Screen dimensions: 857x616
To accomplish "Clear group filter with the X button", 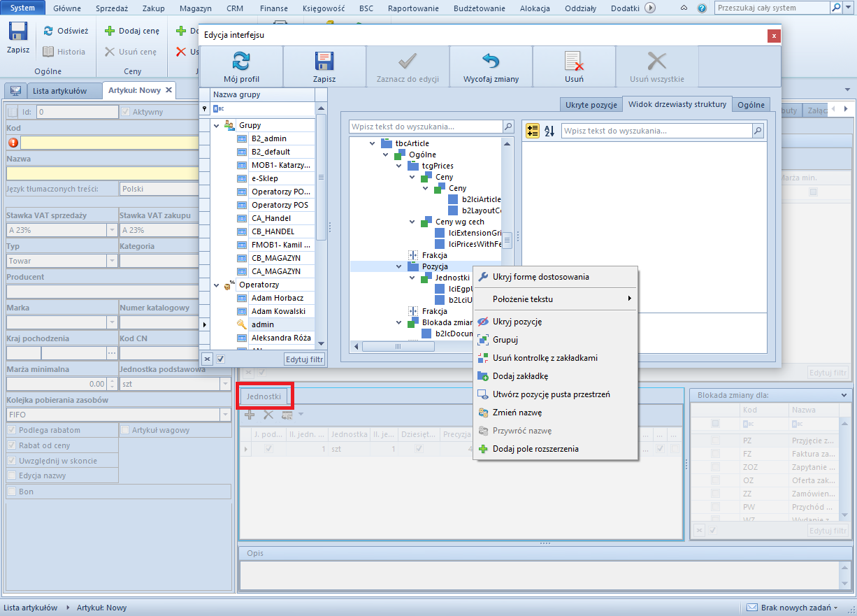I will [207, 359].
